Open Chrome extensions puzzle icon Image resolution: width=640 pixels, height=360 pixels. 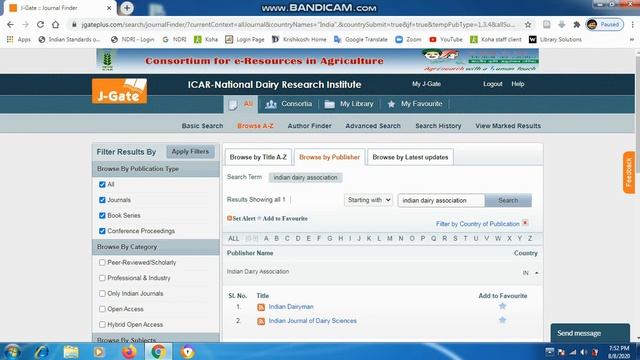(x=576, y=24)
